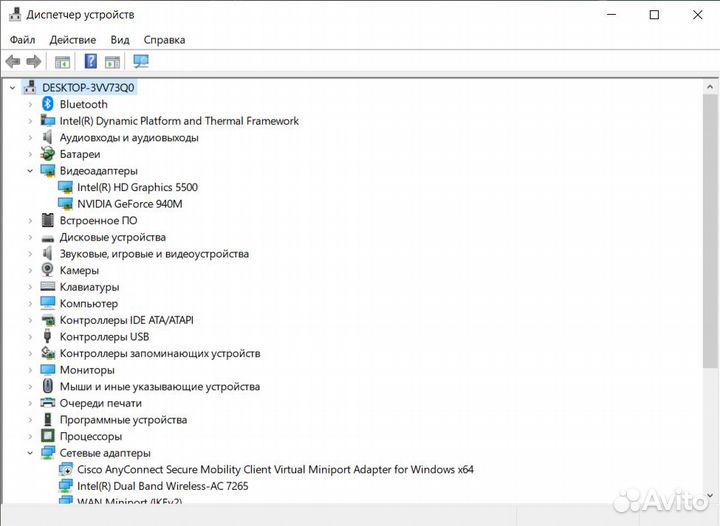Click the Процессоры chip icon
This screenshot has height=526, width=720.
point(47,436)
